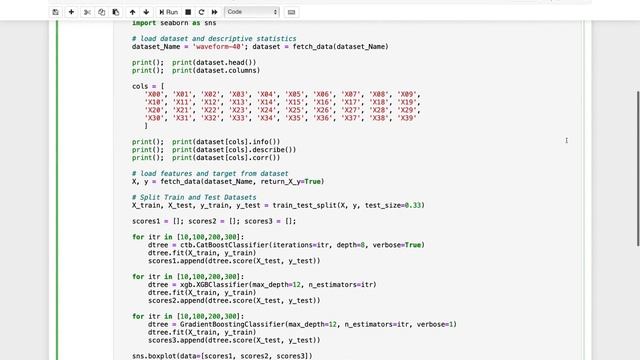
Task: Click the 'X24' column string
Action: pyautogui.click(x=266, y=110)
